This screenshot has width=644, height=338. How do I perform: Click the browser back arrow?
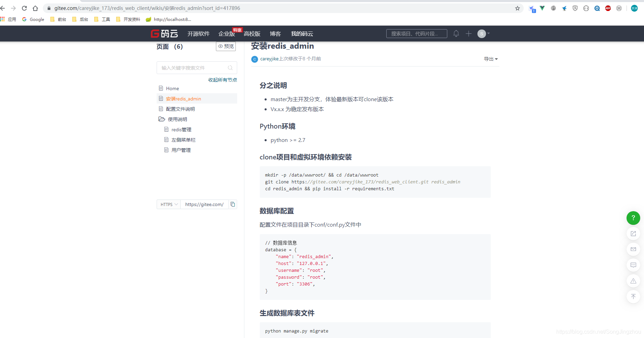(x=3, y=8)
